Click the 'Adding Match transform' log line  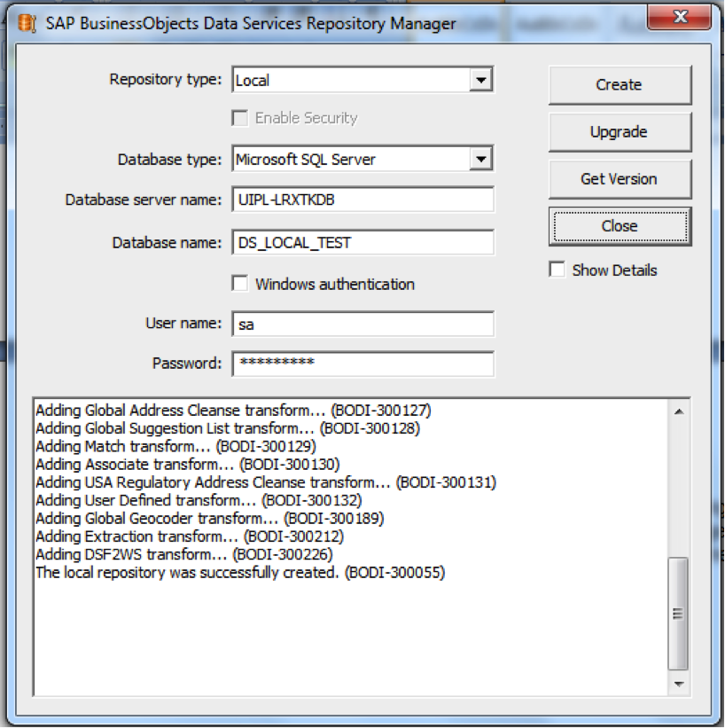click(175, 446)
